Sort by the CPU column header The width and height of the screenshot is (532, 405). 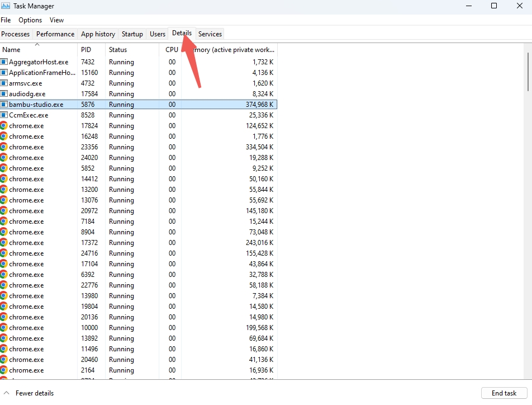point(170,50)
